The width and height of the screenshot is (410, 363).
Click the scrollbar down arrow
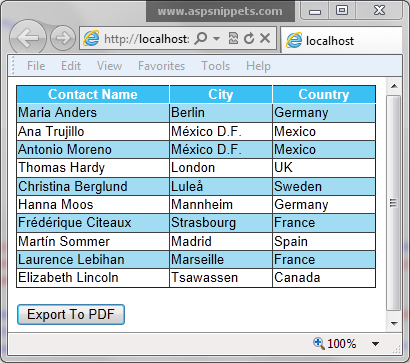[x=394, y=323]
